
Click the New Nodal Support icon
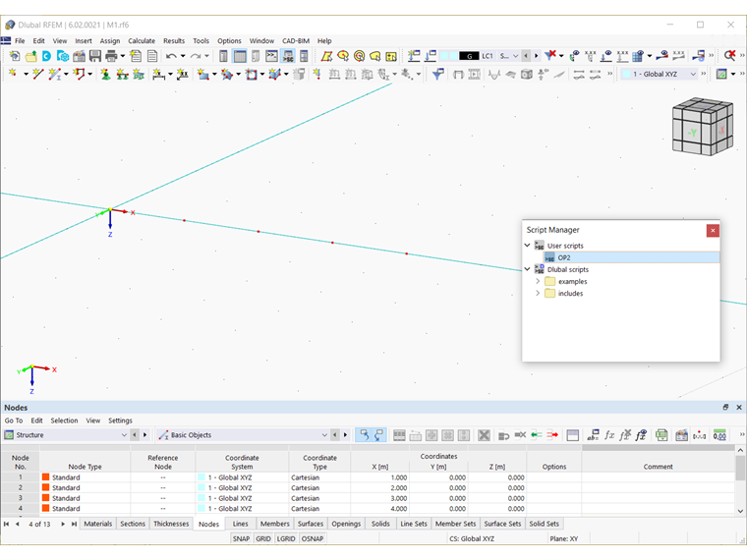coord(105,74)
